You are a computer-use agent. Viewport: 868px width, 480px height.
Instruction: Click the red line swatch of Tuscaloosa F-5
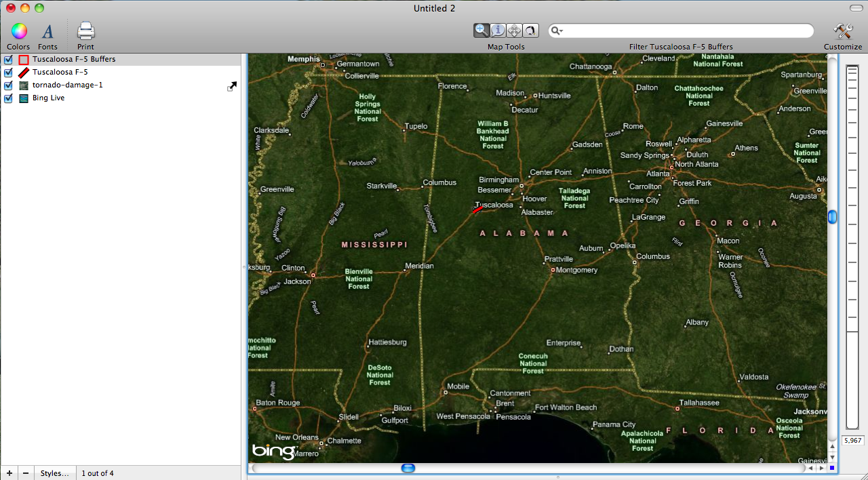click(22, 71)
